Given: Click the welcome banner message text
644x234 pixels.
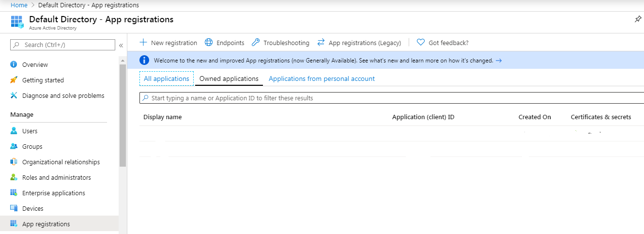Looking at the screenshot, I should click(x=323, y=61).
